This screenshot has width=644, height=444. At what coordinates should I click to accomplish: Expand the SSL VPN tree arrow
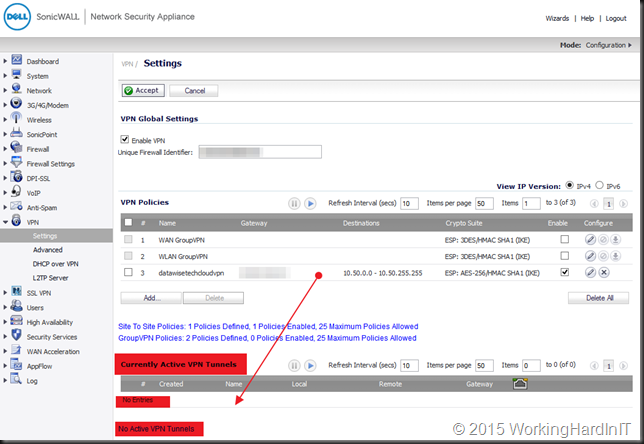(5, 292)
